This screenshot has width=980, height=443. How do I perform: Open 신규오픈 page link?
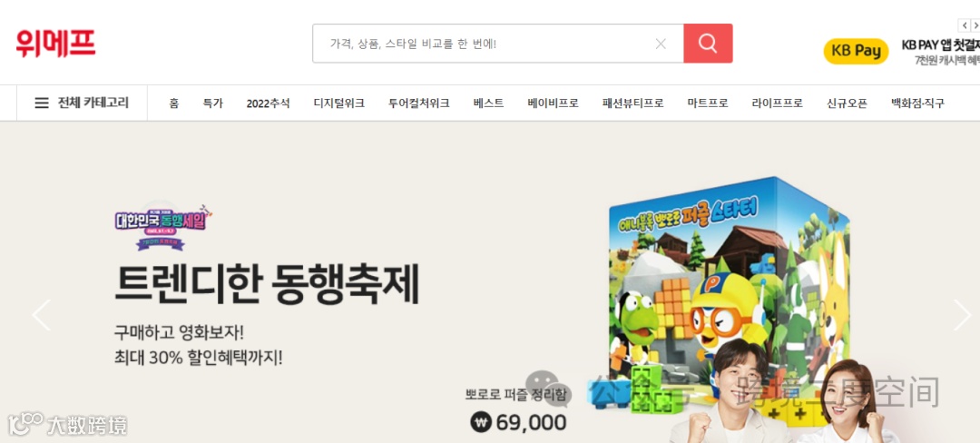click(x=847, y=103)
